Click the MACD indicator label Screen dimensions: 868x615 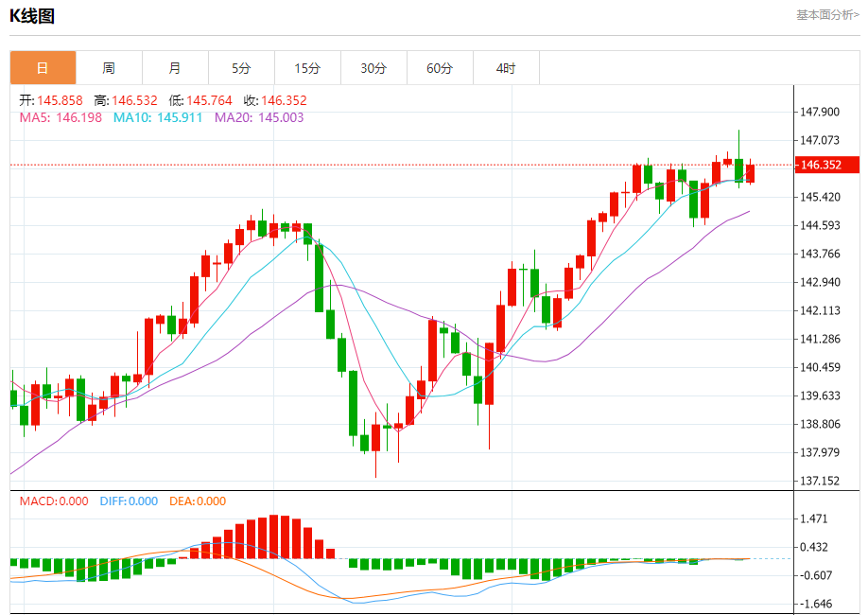(54, 501)
